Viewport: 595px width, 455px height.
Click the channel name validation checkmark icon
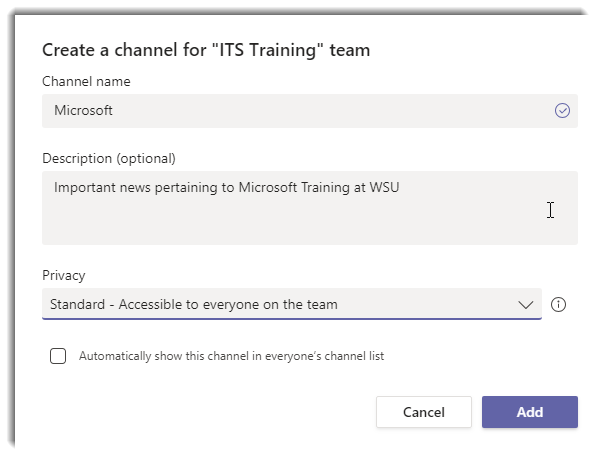[x=562, y=111]
